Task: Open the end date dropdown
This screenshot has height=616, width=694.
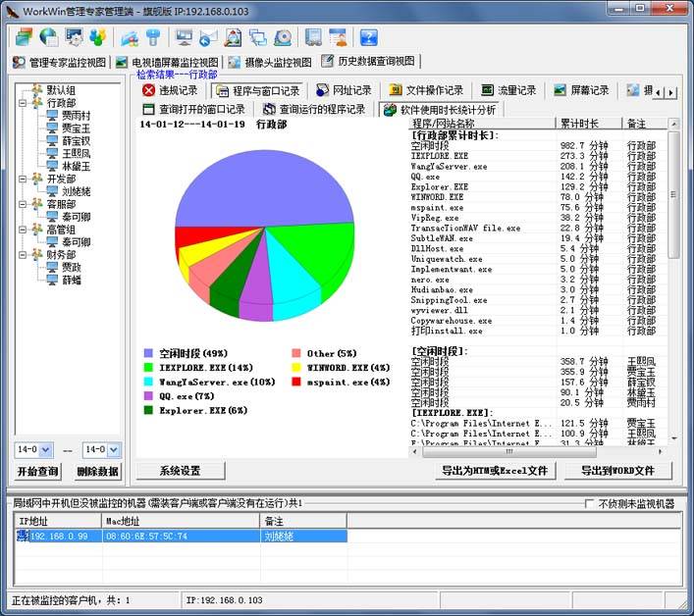Action: [x=113, y=450]
